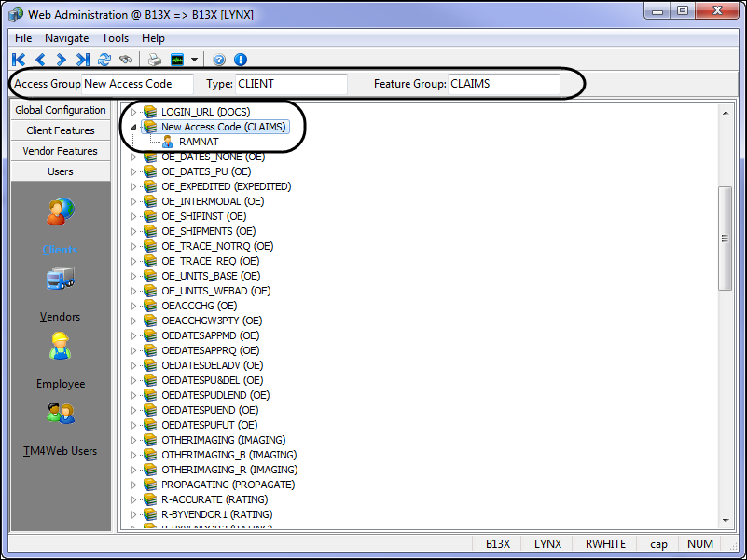747x560 pixels.
Task: Go to previous record arrow icon
Action: [40, 60]
